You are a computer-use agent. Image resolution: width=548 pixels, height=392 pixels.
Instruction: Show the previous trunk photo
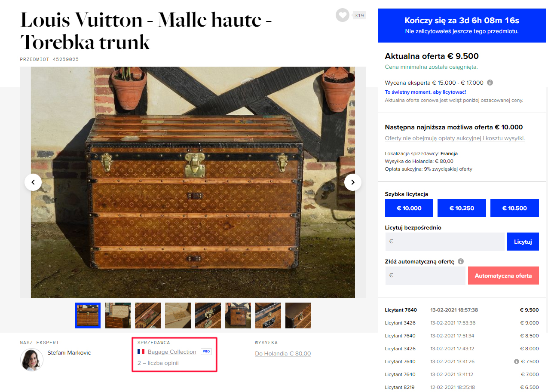point(33,182)
